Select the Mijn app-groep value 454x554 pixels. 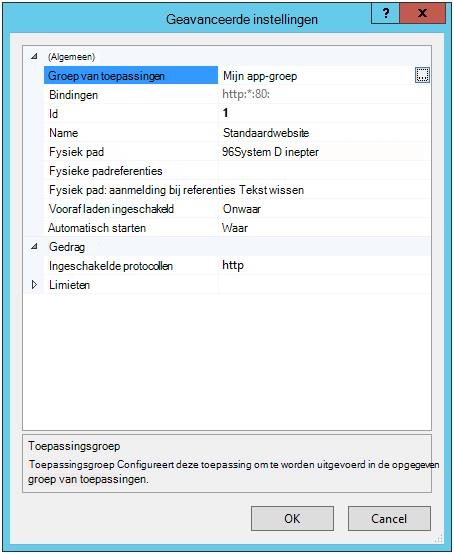260,76
